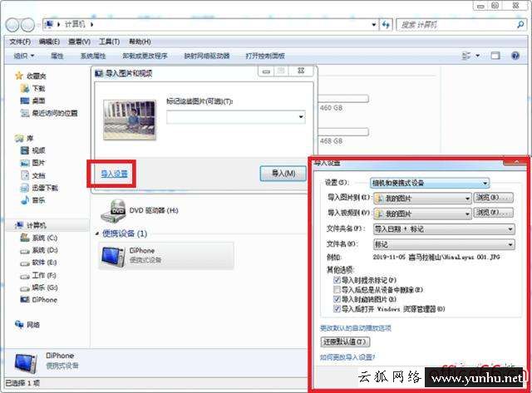The height and width of the screenshot is (393, 532).
Task: Open 工作 (F:) drive
Action: coord(38,275)
